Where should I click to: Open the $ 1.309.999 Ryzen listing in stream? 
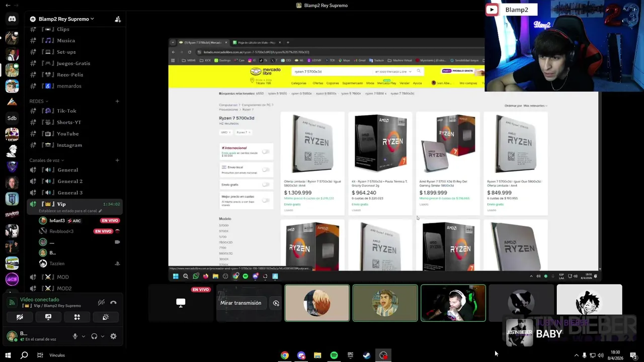tap(312, 163)
